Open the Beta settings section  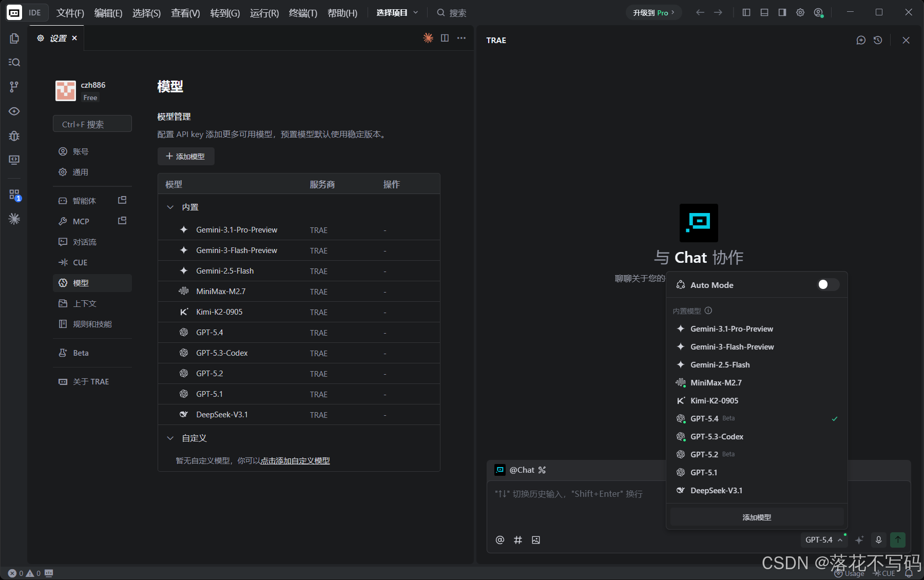pyautogui.click(x=92, y=353)
